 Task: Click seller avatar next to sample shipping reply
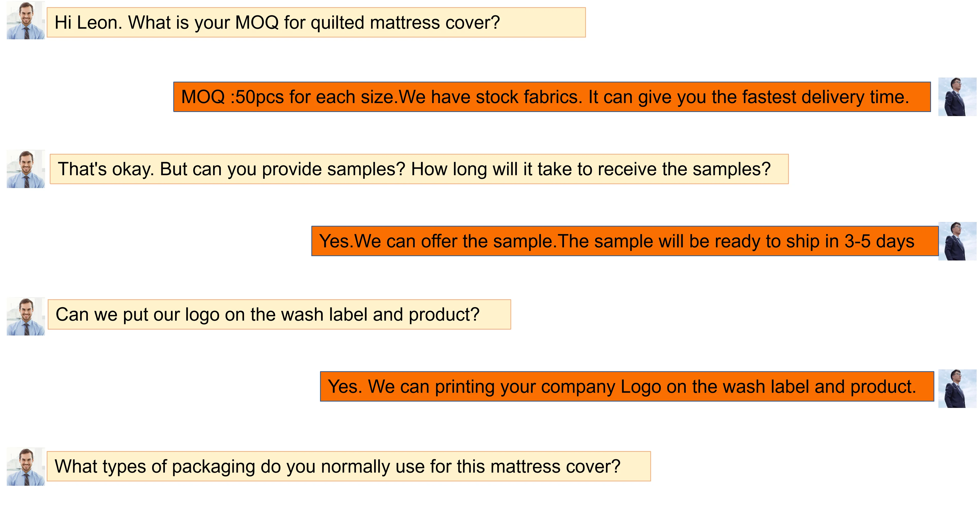(957, 241)
